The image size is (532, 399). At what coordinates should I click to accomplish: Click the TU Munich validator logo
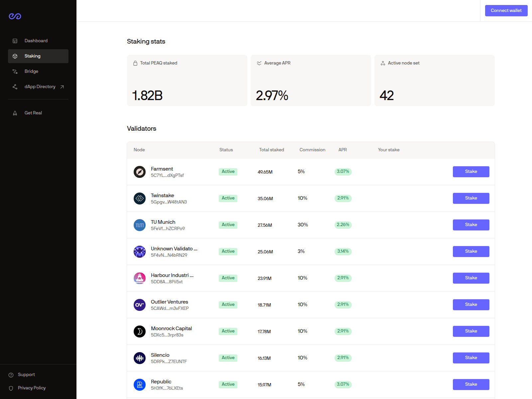(x=140, y=225)
